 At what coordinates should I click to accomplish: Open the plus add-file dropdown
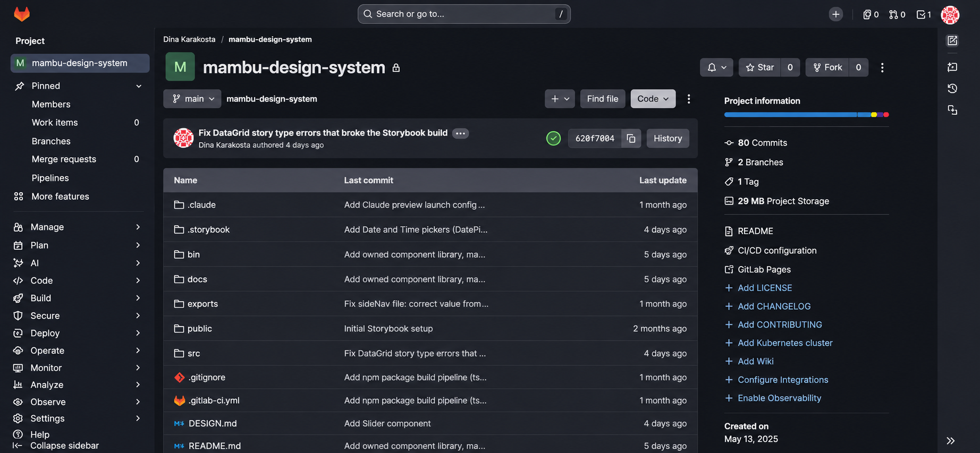pos(560,99)
